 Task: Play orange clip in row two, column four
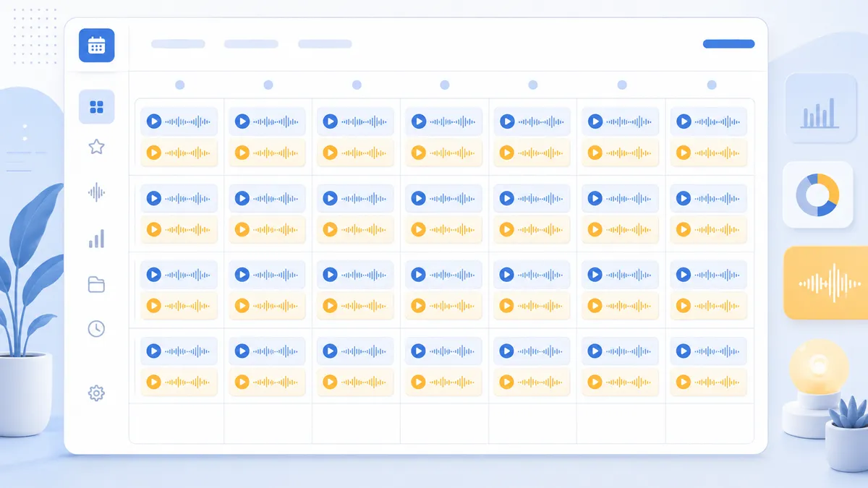tap(418, 229)
